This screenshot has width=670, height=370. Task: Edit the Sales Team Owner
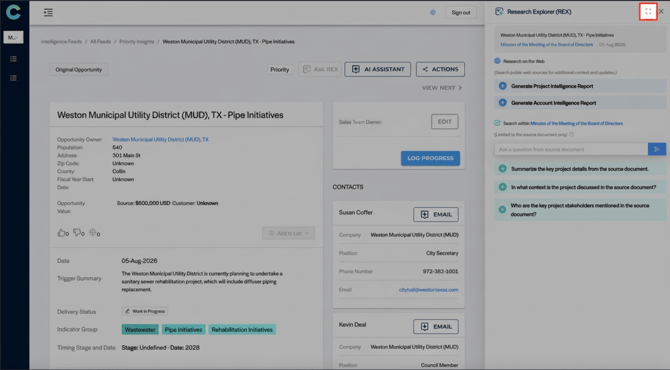(x=444, y=122)
